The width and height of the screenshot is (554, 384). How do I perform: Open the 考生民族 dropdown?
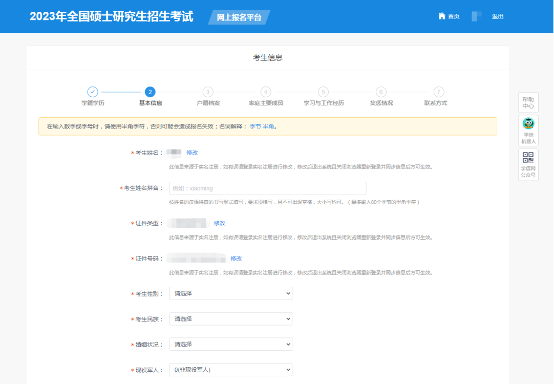[231, 319]
